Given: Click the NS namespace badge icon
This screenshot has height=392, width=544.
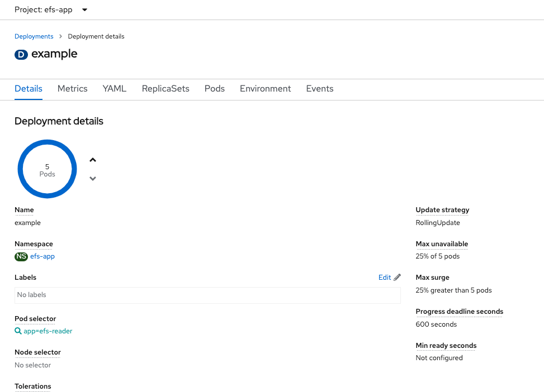Looking at the screenshot, I should point(21,256).
